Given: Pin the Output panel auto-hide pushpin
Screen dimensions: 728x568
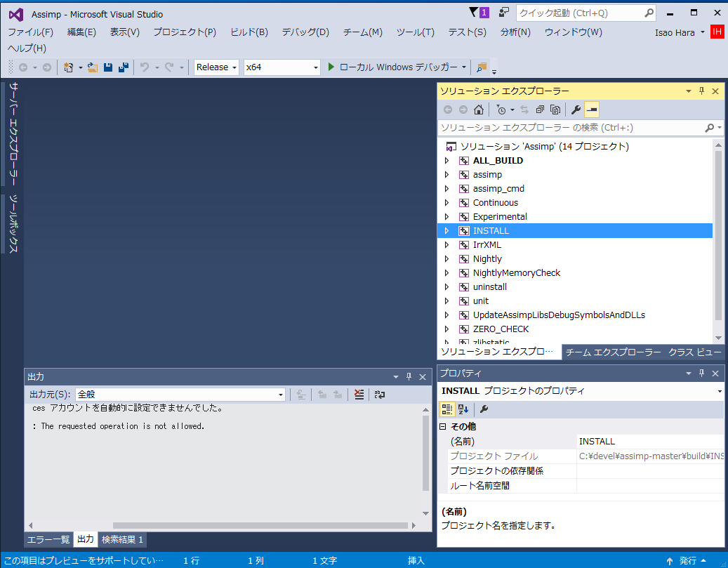Looking at the screenshot, I should (409, 376).
